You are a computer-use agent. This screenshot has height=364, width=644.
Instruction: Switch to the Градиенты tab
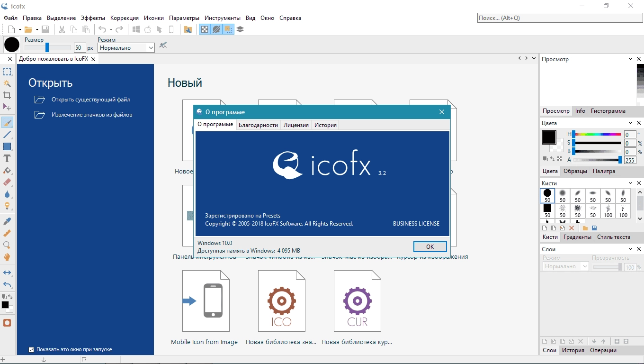pos(577,237)
